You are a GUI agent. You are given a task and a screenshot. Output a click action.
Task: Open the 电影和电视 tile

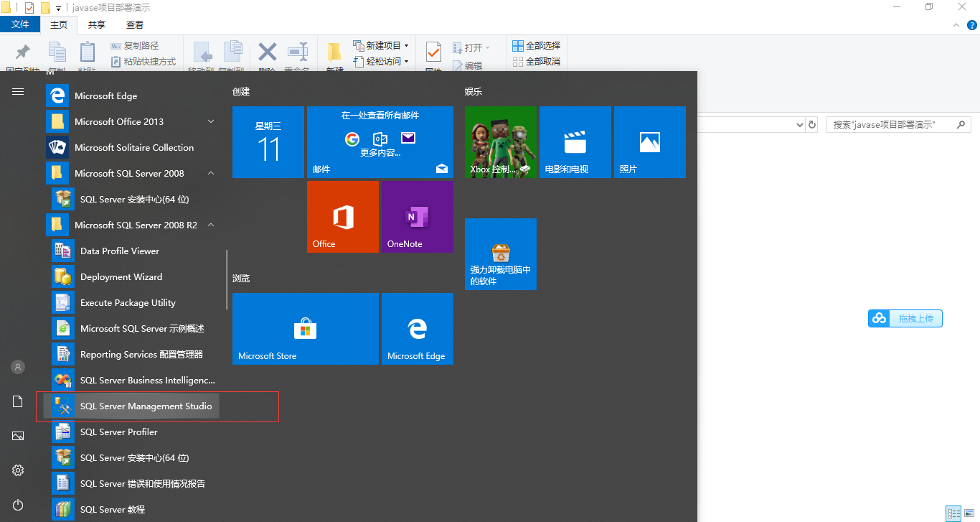(x=575, y=142)
